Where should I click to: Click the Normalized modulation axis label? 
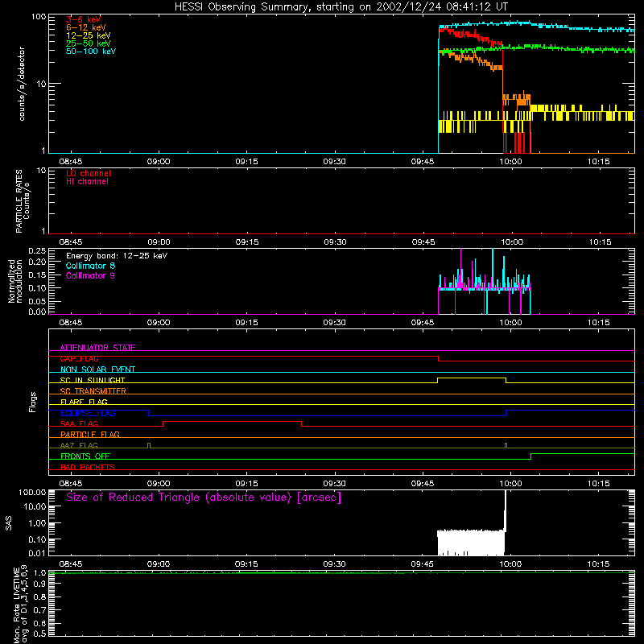pos(15,281)
